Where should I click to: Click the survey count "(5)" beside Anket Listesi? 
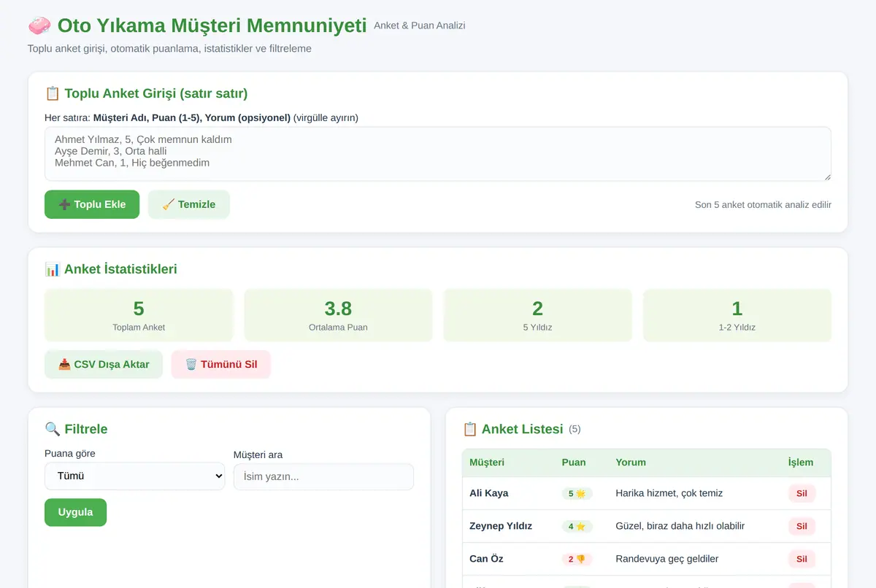coord(575,429)
